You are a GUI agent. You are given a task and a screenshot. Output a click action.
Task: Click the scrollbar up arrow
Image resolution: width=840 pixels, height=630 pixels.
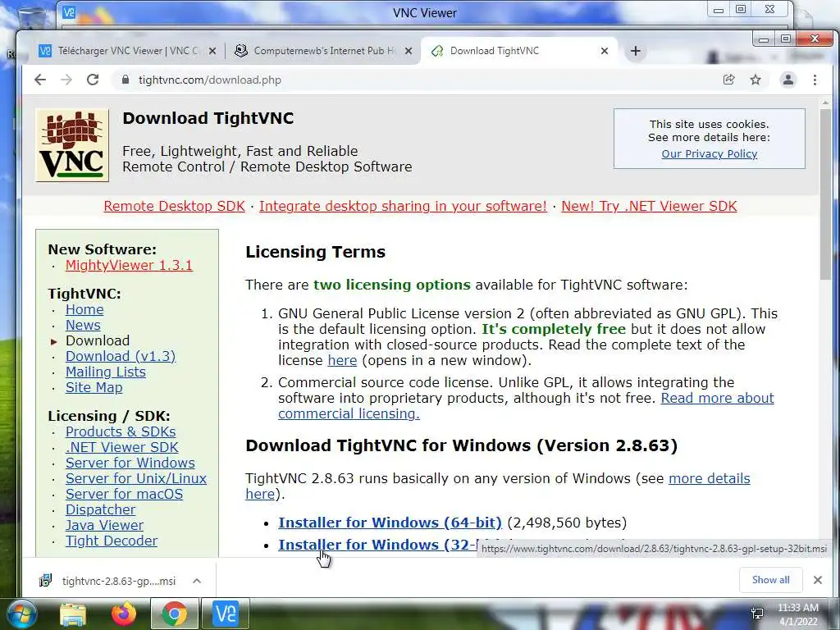click(825, 102)
